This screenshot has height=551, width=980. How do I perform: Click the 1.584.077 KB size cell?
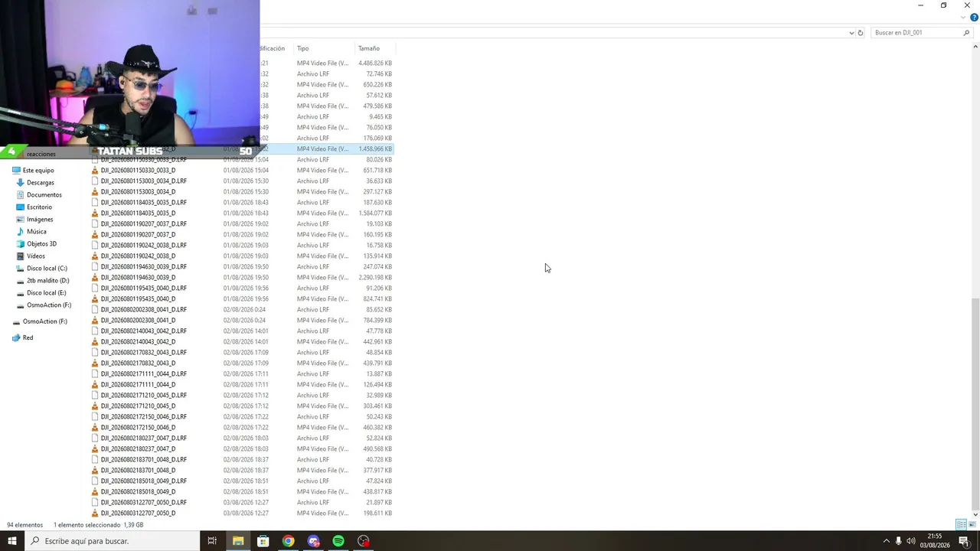tap(375, 214)
